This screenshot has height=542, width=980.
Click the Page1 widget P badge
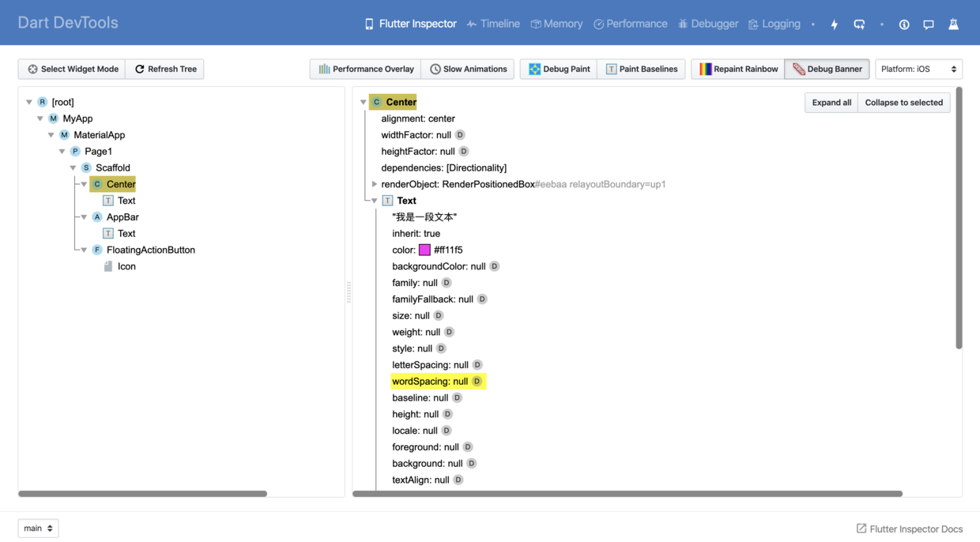pos(75,151)
